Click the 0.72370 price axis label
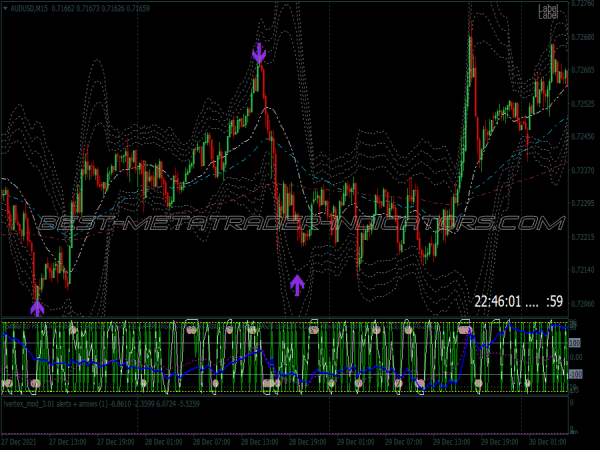This screenshot has height=450, width=600. coord(583,170)
